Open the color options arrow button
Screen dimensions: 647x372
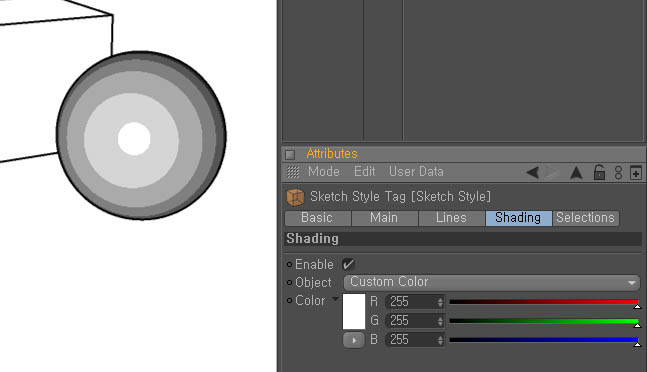(354, 340)
